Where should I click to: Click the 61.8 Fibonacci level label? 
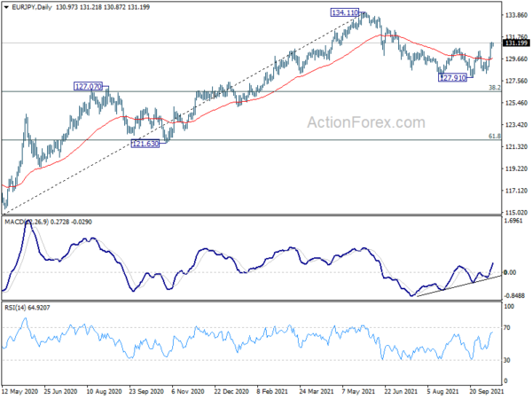click(x=495, y=136)
